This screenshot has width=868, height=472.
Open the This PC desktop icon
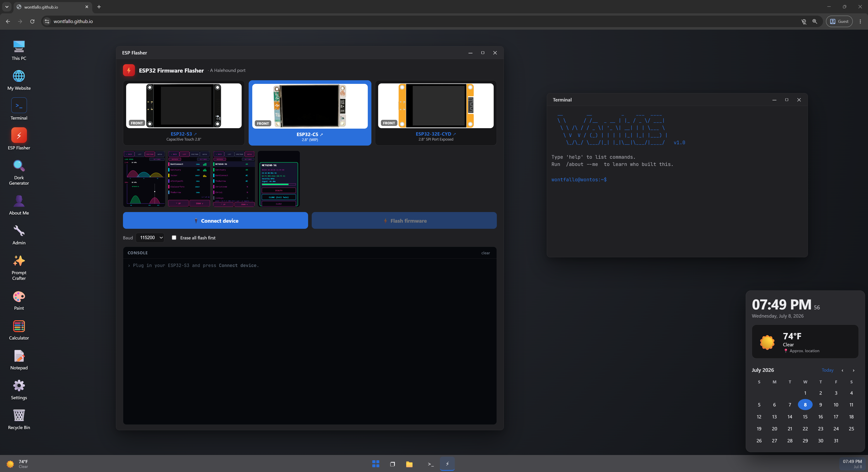click(19, 50)
